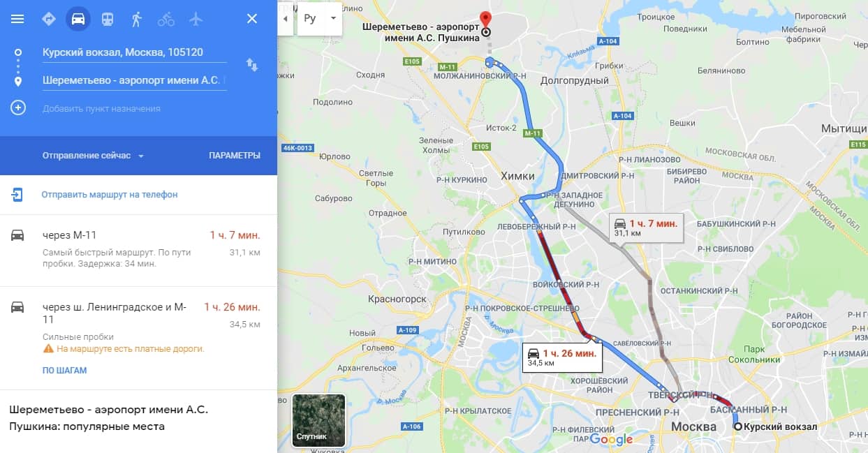The height and width of the screenshot is (453, 868).
Task: Switch to public transit mode
Action: [x=108, y=19]
